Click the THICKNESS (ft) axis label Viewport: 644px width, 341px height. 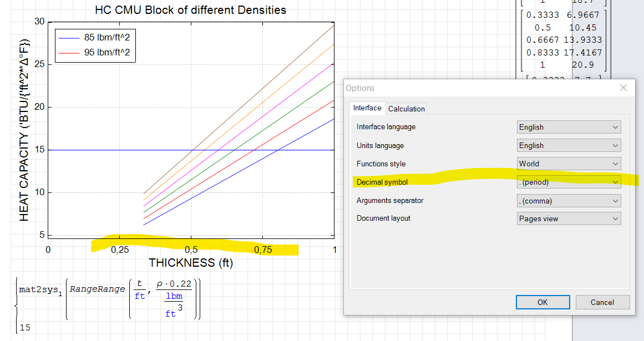[x=190, y=263]
